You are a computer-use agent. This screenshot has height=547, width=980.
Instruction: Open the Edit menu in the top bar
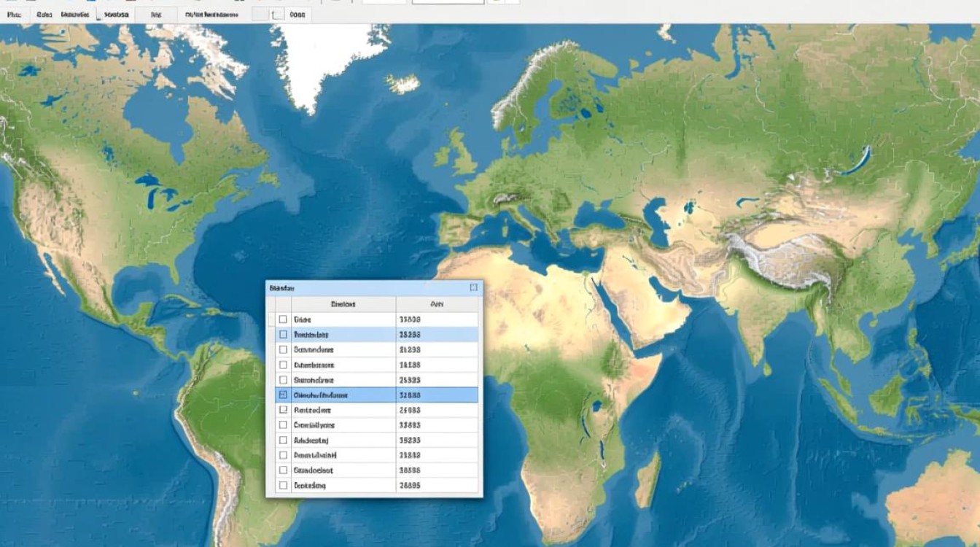click(x=44, y=13)
